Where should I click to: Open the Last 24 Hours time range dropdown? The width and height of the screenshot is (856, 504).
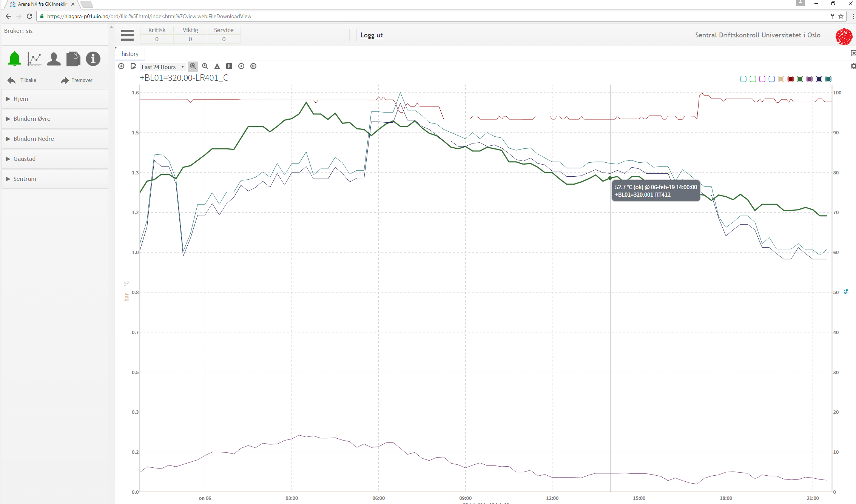click(163, 67)
